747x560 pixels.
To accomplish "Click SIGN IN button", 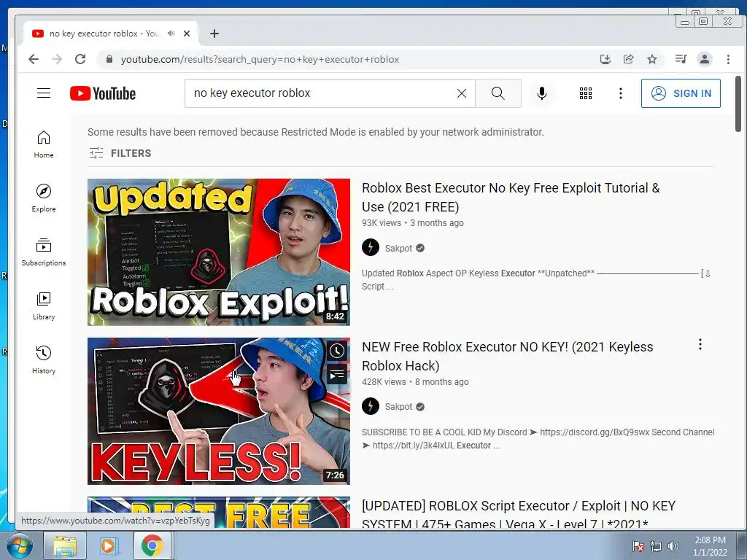I will click(681, 93).
